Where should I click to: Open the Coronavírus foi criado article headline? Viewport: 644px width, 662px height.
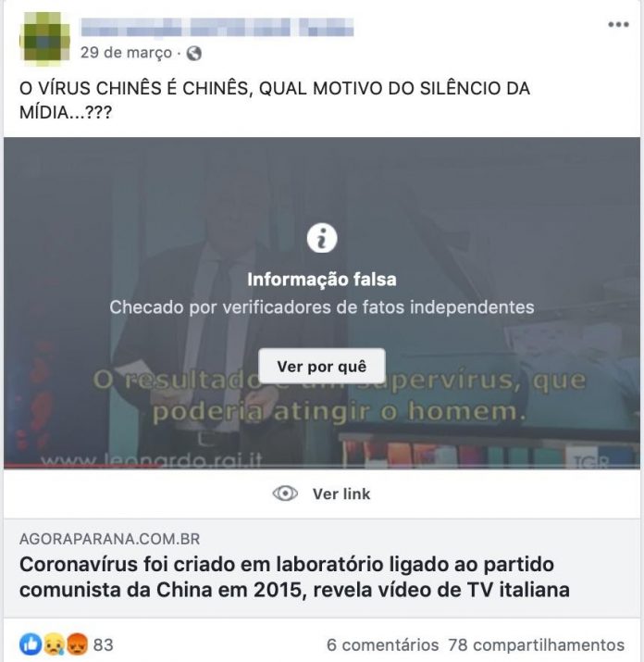[x=294, y=577]
